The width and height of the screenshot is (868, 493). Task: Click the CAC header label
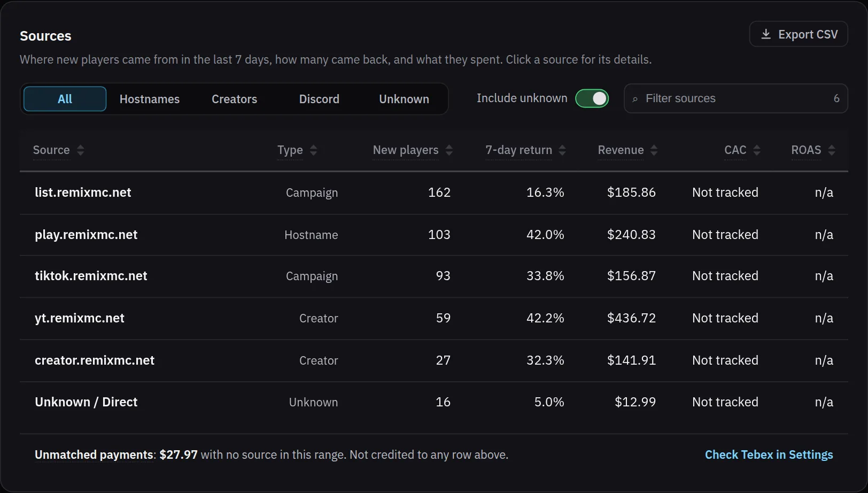pos(735,150)
